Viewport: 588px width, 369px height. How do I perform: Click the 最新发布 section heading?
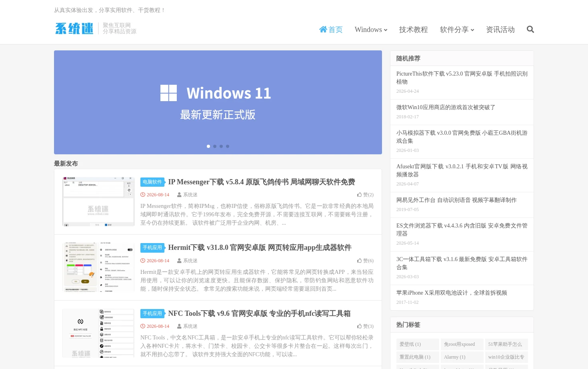pos(66,164)
